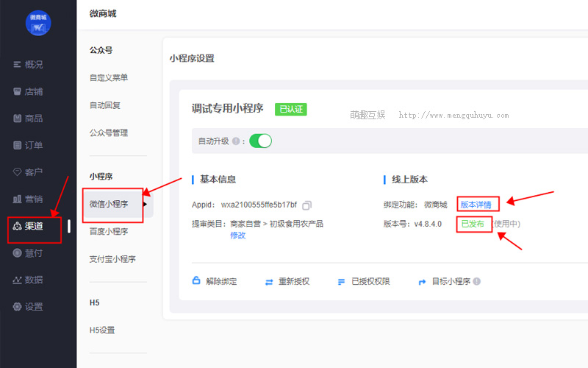
Task: Click the 渠道 channel icon
Action: 17,226
